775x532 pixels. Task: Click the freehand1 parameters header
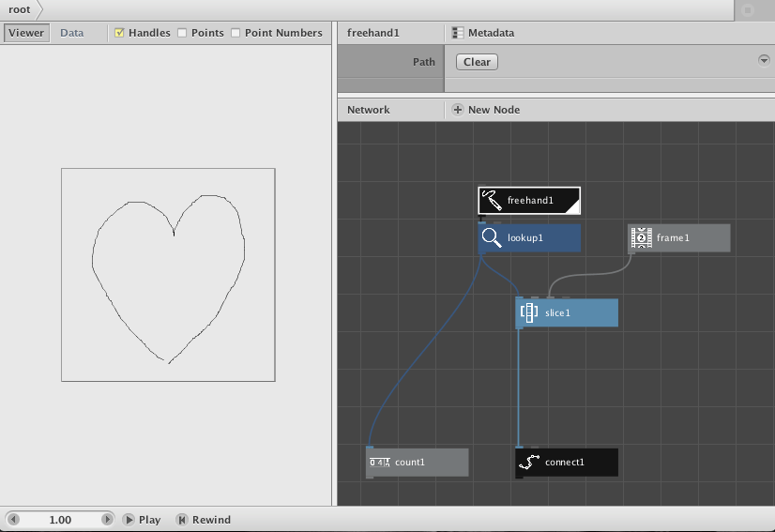pyautogui.click(x=372, y=33)
